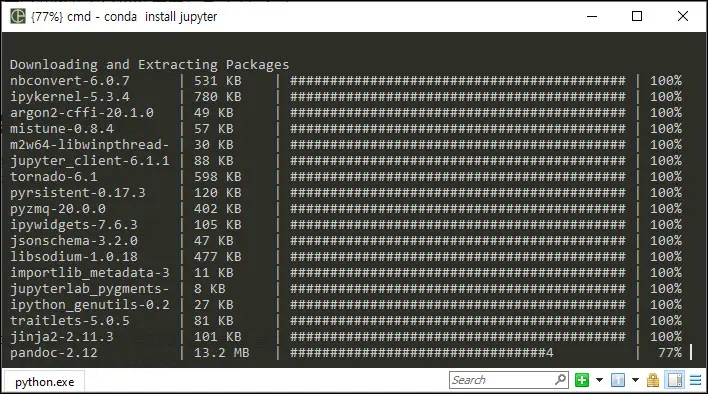The height and width of the screenshot is (394, 708).
Task: Click the 780 KB size value
Action: click(218, 97)
